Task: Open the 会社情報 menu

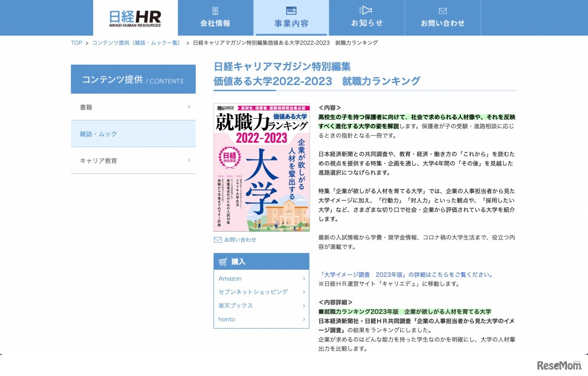Action: click(215, 18)
